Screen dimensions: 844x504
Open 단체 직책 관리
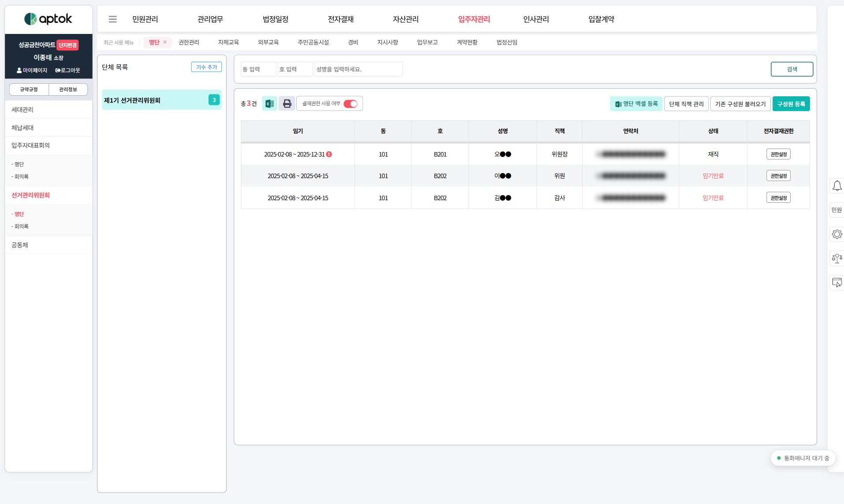point(686,104)
